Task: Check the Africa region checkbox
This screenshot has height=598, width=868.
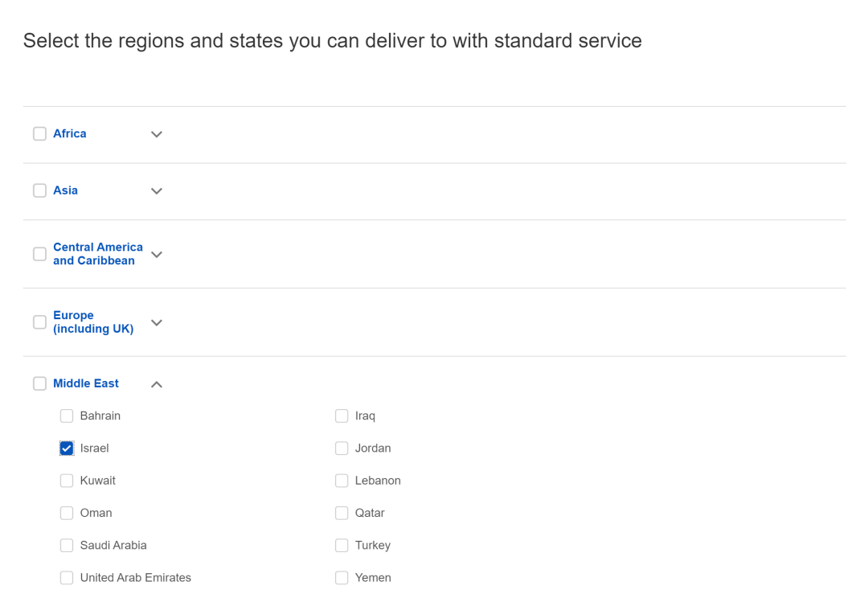Action: click(39, 134)
